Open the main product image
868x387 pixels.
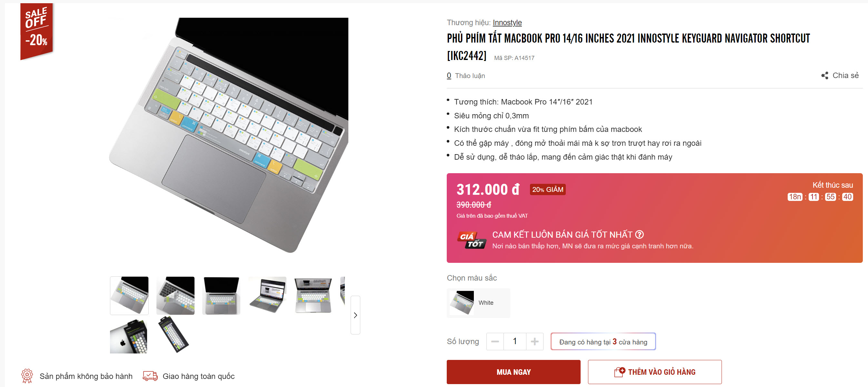tap(229, 135)
